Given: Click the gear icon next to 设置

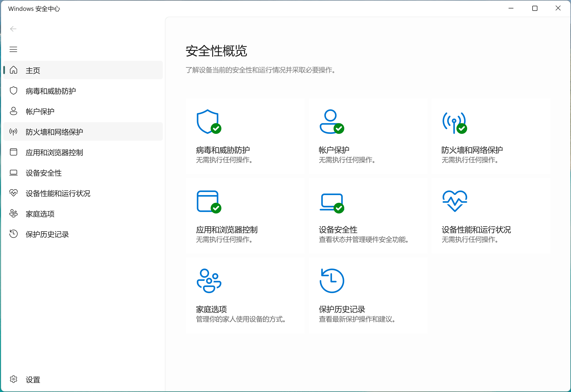Looking at the screenshot, I should click(14, 380).
